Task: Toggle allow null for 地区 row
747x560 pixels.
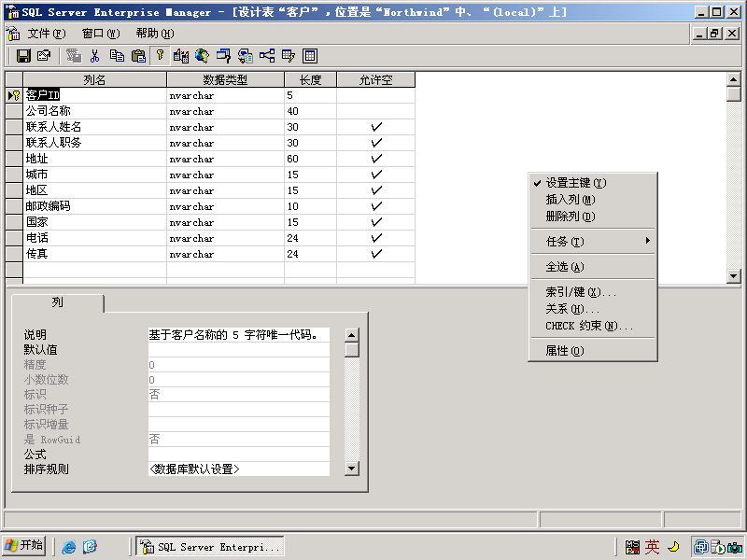Action: pyautogui.click(x=376, y=190)
